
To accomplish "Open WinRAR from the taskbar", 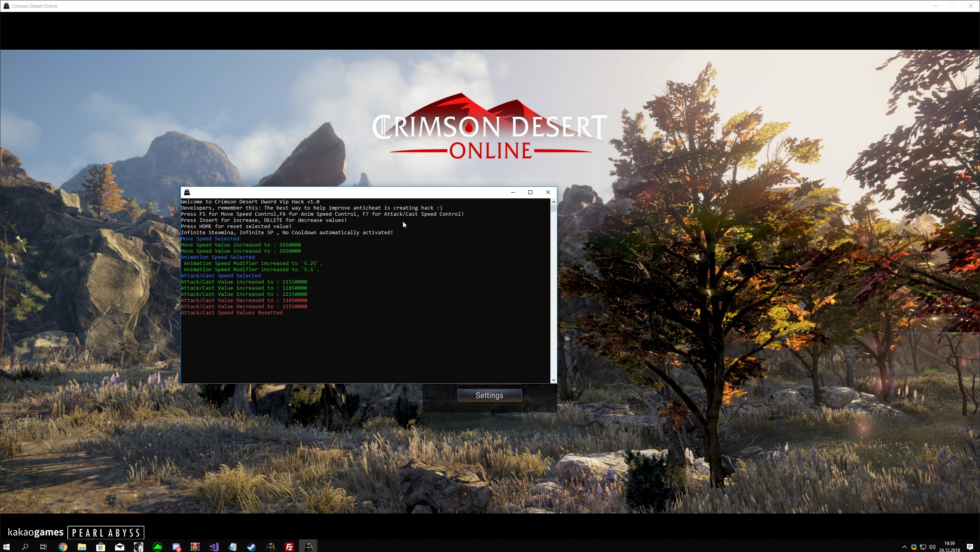I will (195, 547).
